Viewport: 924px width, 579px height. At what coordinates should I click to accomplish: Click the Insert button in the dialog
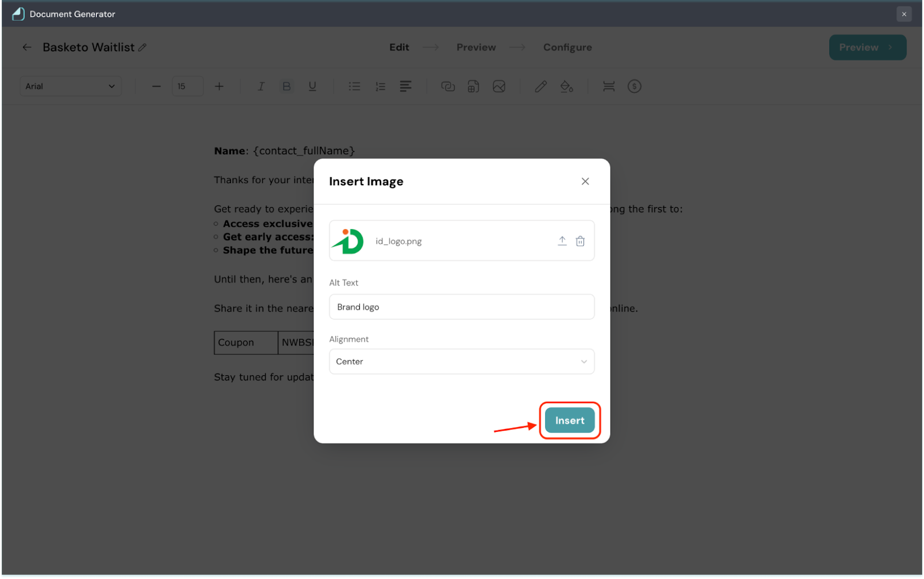(x=569, y=420)
